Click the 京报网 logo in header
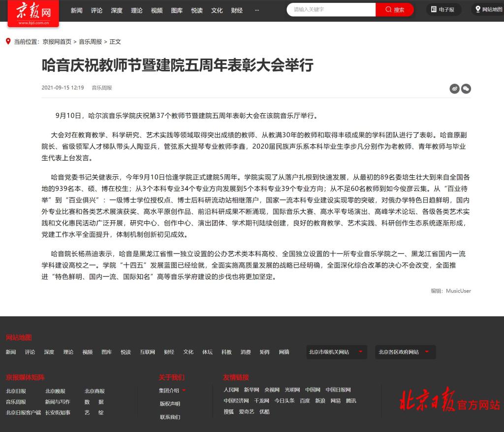Image resolution: width=504 pixels, height=432 pixels. coord(33,12)
